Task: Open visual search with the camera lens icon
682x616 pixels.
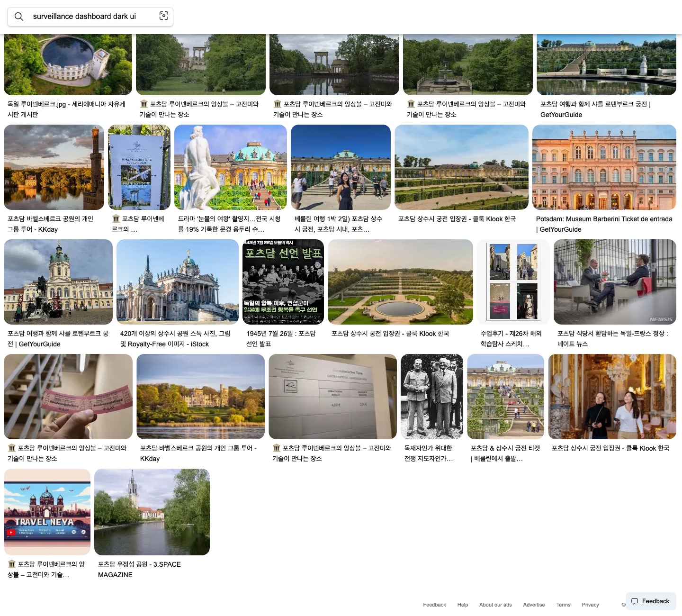Action: [164, 16]
